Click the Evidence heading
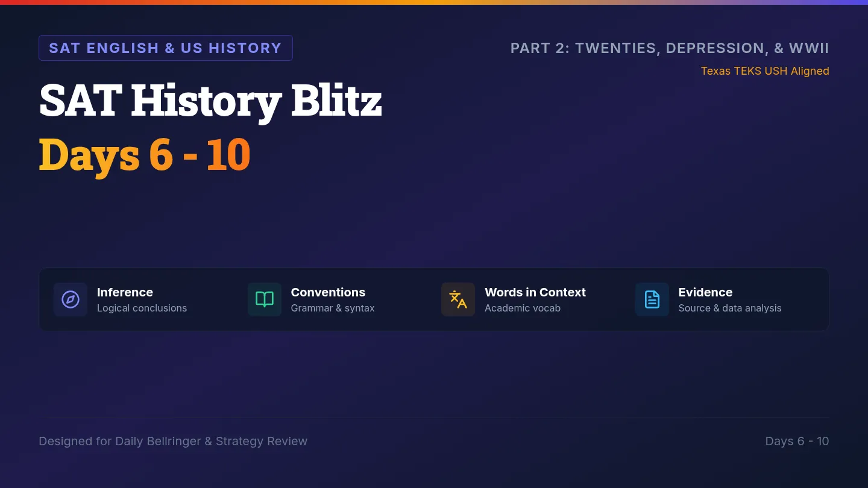 705,292
